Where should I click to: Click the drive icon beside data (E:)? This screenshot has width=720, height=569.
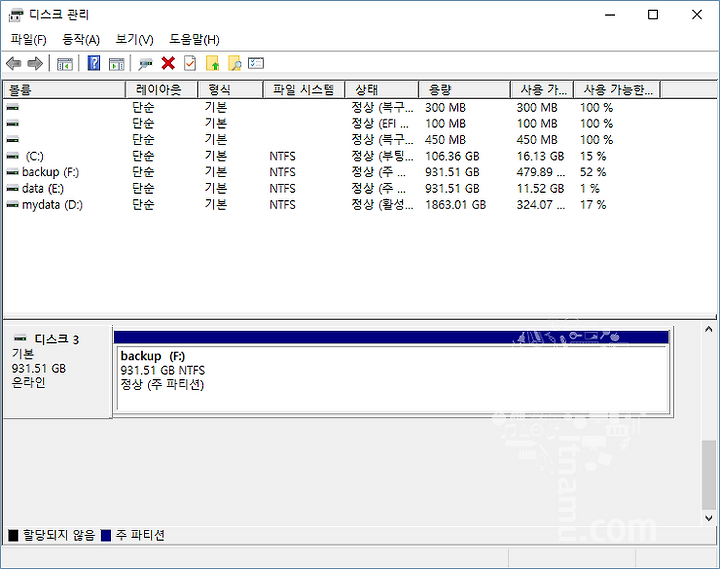(13, 188)
